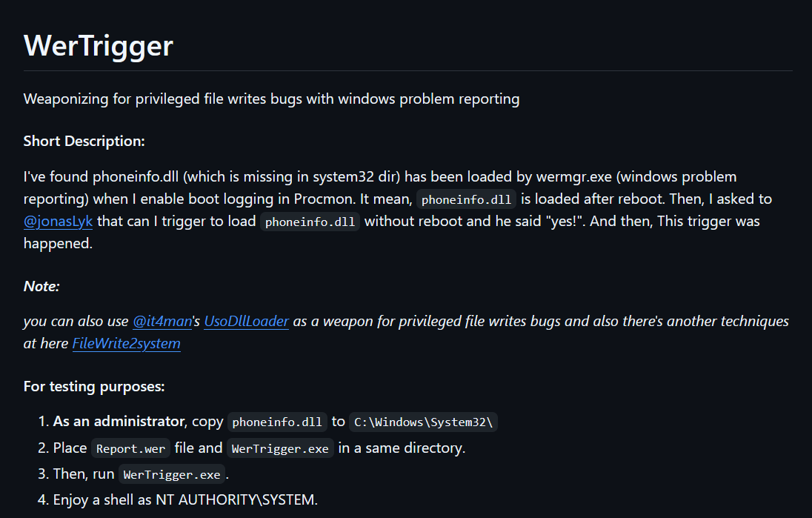Click the 'Short Description:' heading

click(x=84, y=141)
